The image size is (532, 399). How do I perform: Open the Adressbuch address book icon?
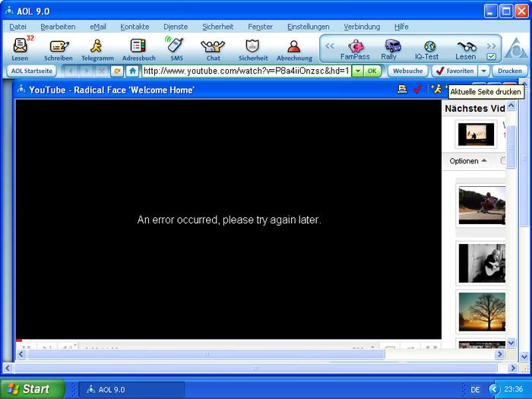(139, 49)
